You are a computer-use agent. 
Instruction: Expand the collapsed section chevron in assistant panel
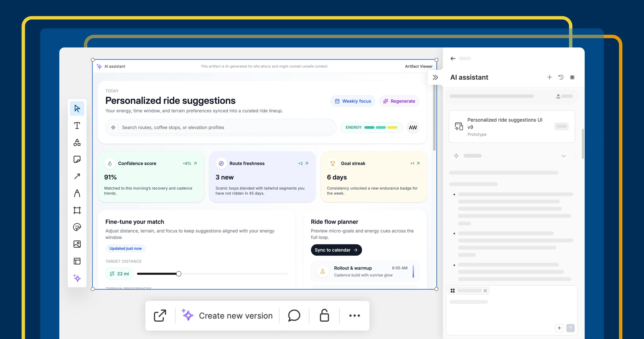tap(563, 156)
